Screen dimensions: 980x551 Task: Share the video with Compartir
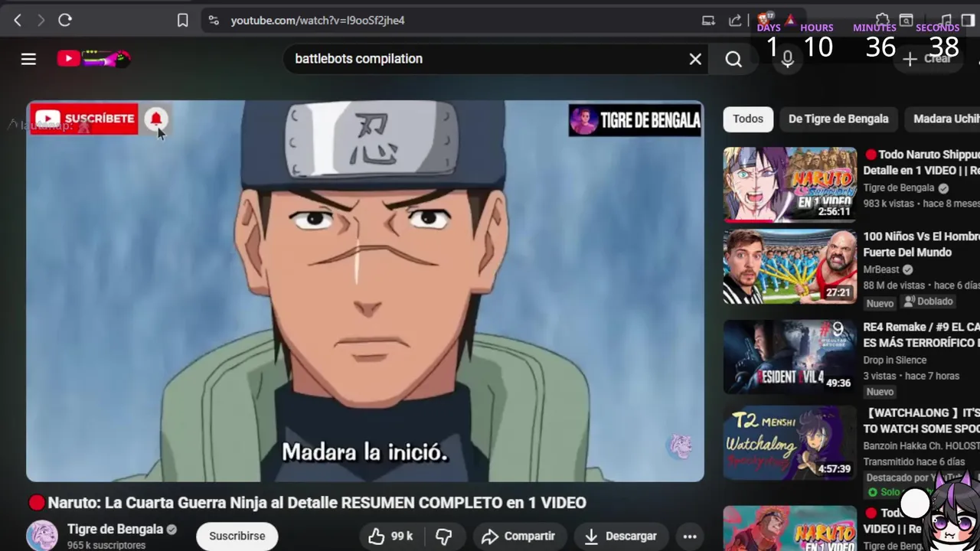(x=518, y=536)
